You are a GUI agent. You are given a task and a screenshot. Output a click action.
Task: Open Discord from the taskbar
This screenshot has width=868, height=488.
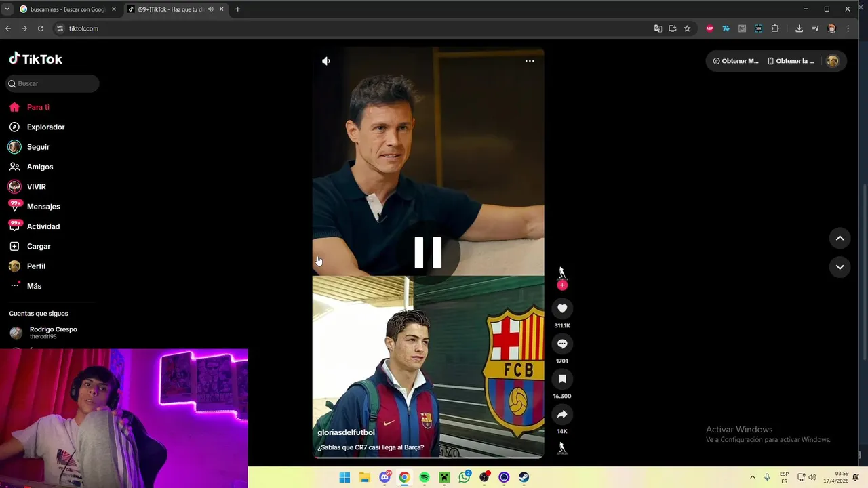[385, 477]
